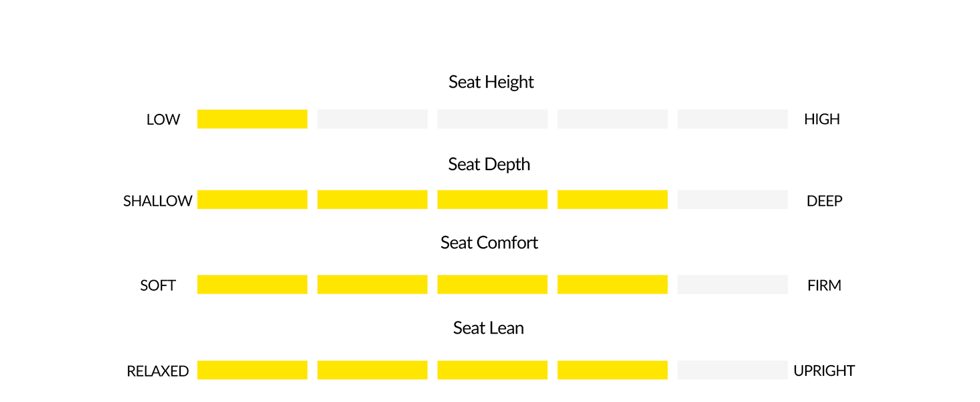
Task: Select the third Seat Lean segment
Action: pos(492,371)
